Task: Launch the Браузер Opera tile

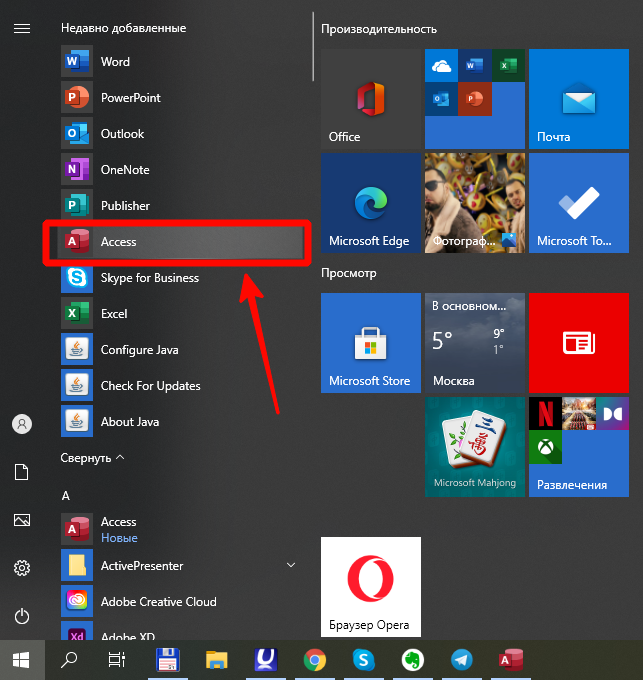Action: (x=371, y=587)
